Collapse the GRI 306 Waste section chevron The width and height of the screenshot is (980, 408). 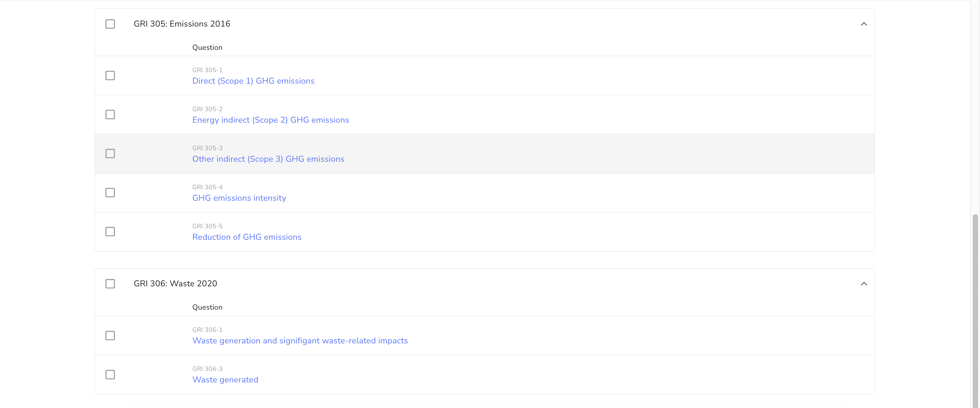click(x=864, y=284)
